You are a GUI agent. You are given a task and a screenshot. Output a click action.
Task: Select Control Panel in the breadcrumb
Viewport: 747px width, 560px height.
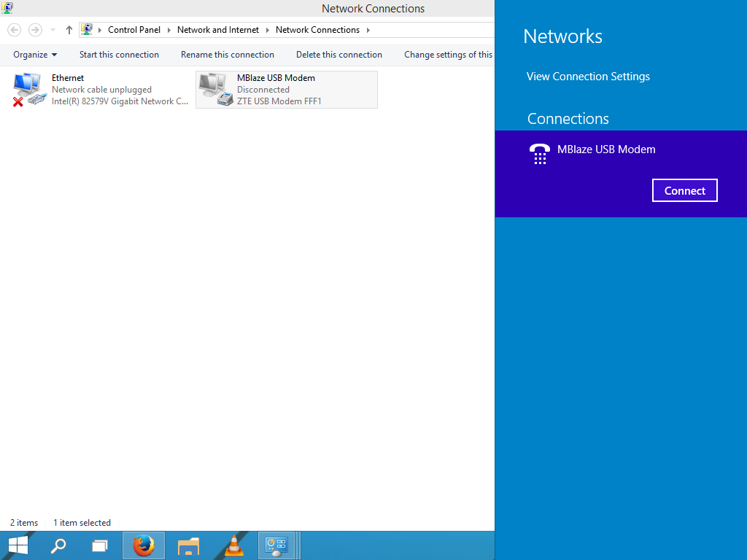pyautogui.click(x=134, y=29)
